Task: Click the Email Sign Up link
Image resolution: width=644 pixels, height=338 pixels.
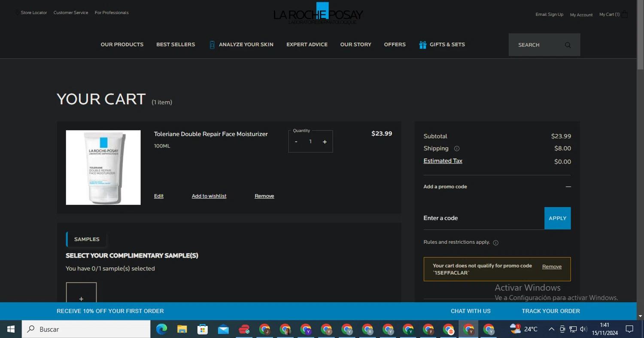Action: (x=549, y=15)
